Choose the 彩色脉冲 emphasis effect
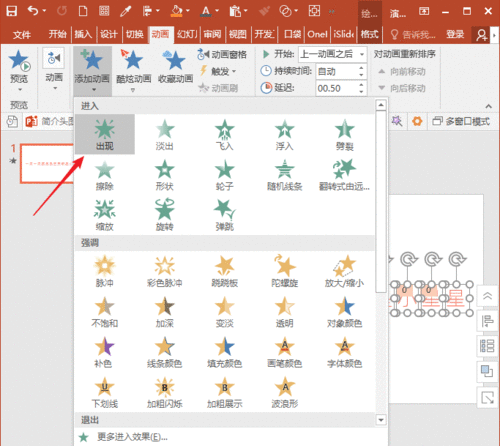This screenshot has height=446, width=500. (165, 271)
